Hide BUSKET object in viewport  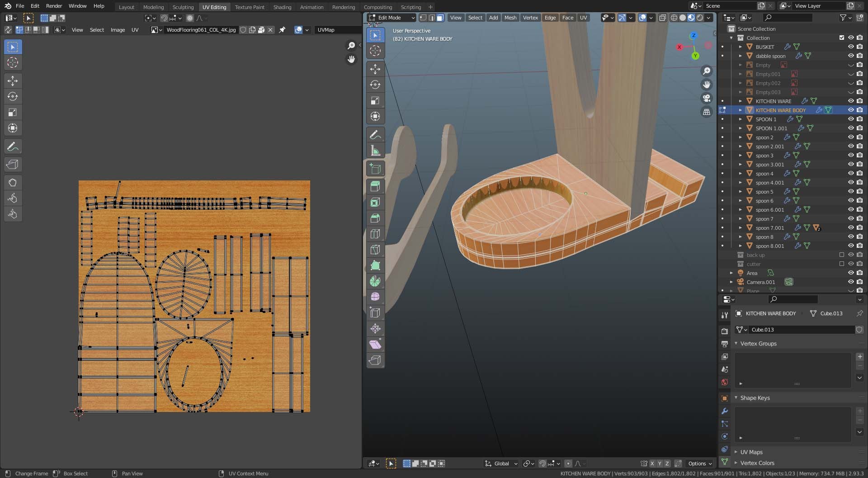coord(850,47)
